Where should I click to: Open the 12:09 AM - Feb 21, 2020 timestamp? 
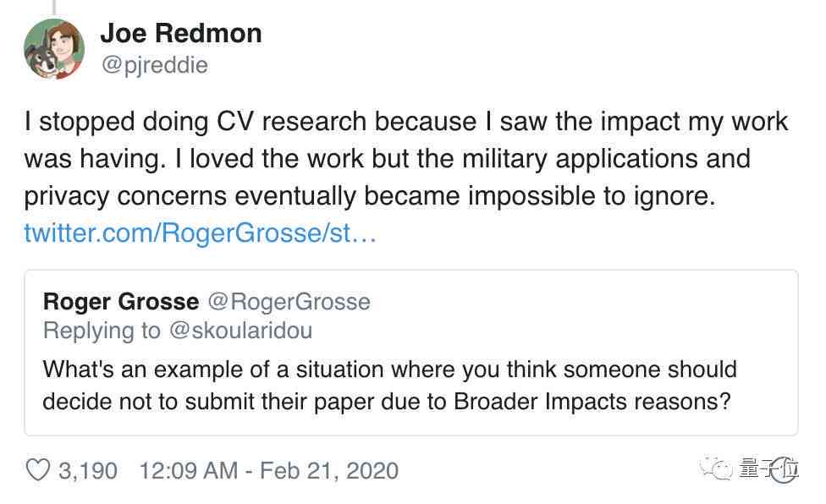[x=268, y=470]
